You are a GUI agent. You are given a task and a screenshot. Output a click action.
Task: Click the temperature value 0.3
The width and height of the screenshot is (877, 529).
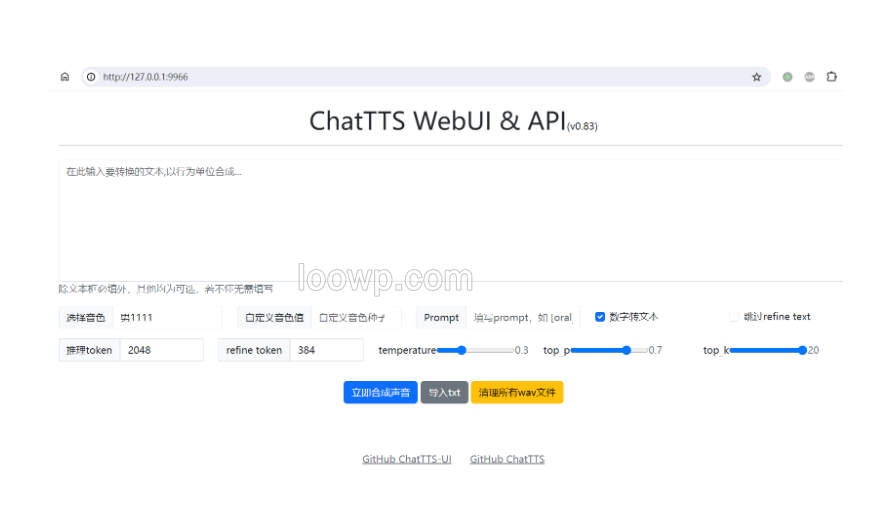[521, 350]
